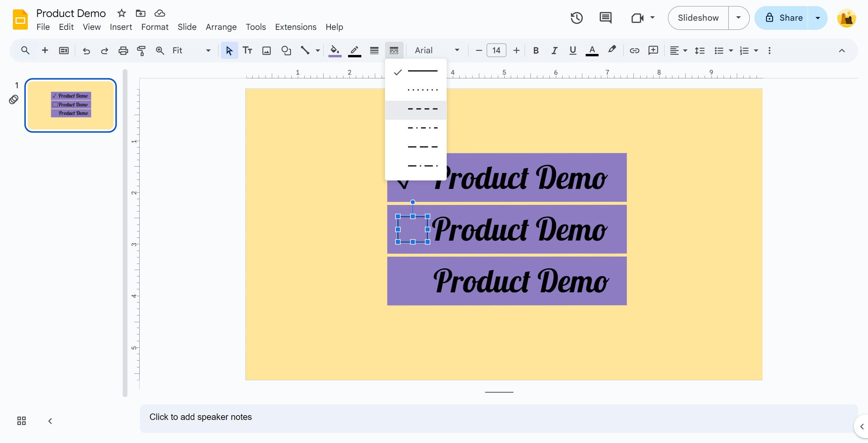Open the Arrange menu
Screen dimensions: 868x443
221,27
